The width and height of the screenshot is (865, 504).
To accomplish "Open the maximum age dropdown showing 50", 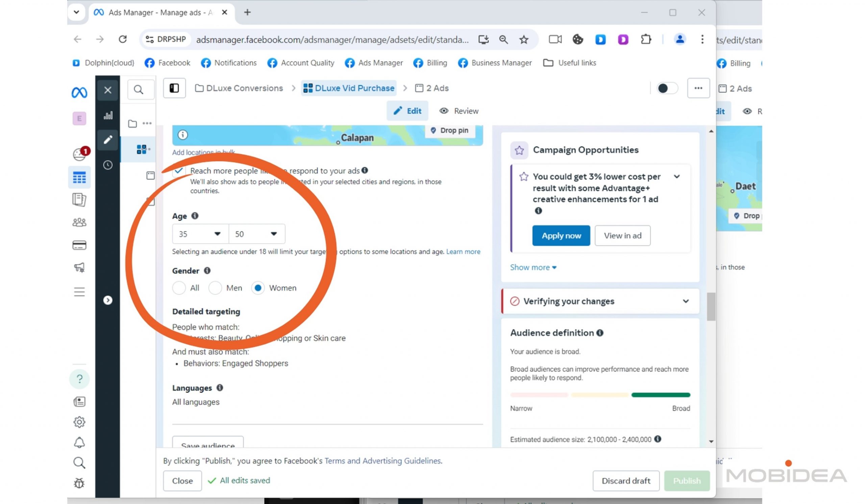I will click(x=257, y=234).
